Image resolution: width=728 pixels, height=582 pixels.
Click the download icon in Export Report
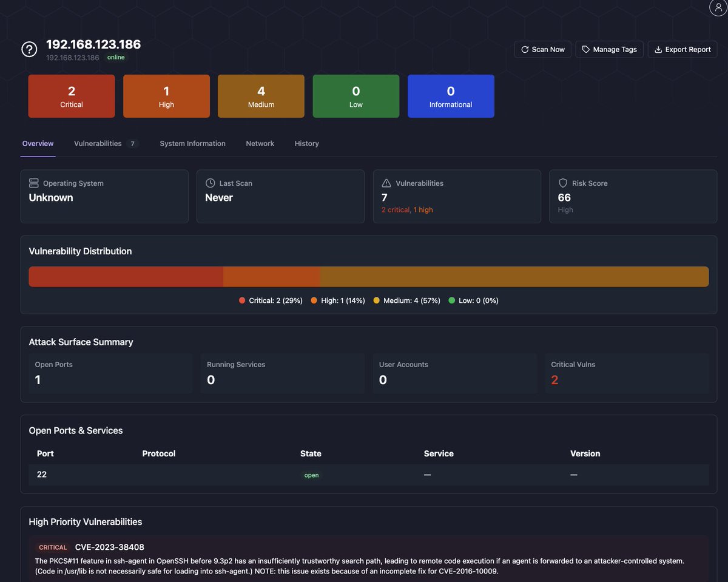coord(657,49)
